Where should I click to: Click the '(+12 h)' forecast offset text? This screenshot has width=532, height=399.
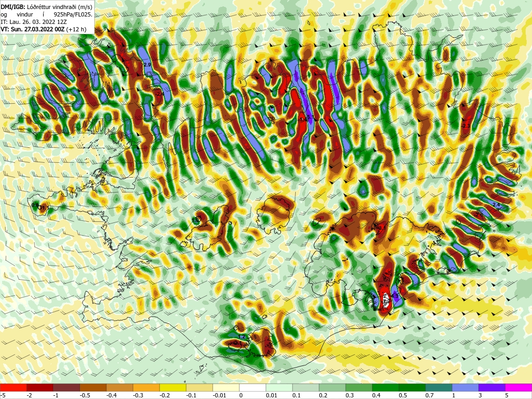pyautogui.click(x=76, y=29)
